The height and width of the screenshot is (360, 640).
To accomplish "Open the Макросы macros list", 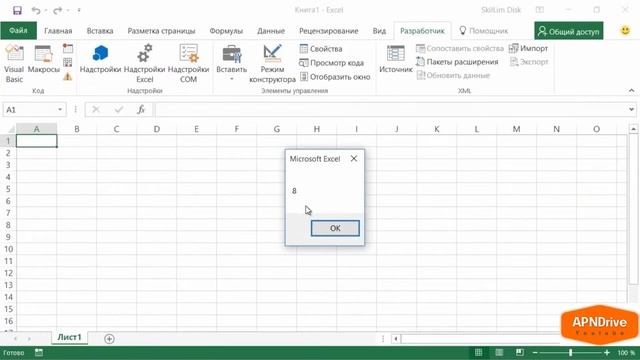I will [x=44, y=60].
